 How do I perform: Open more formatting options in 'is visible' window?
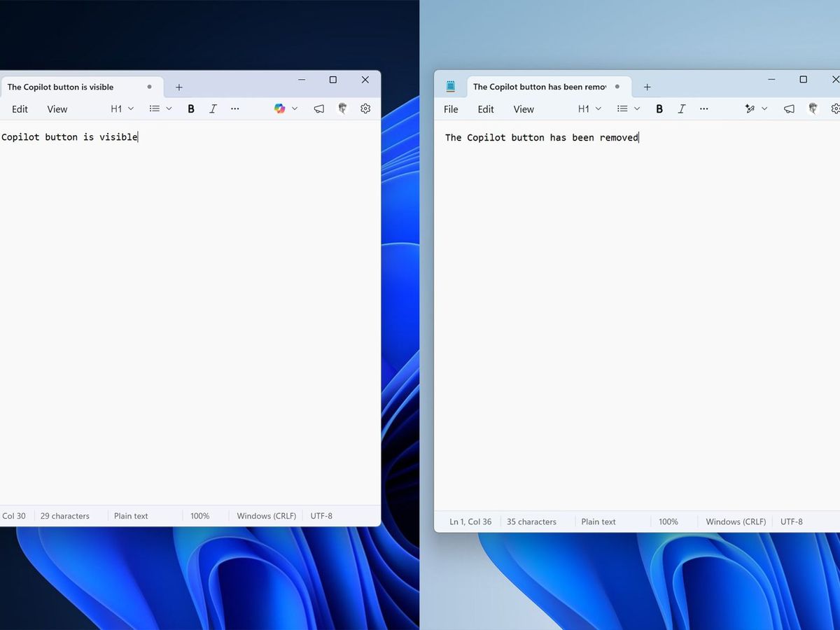(235, 108)
